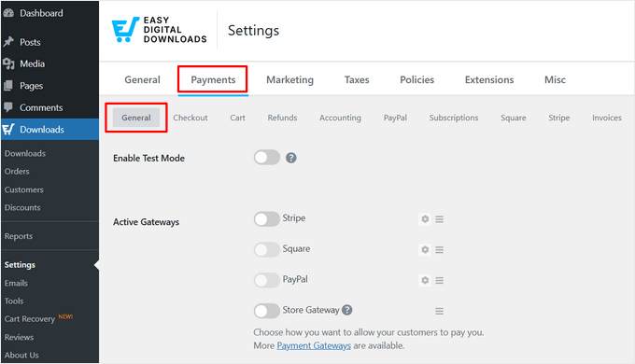
Task: Open the Checkout sub-tab
Action: 190,118
